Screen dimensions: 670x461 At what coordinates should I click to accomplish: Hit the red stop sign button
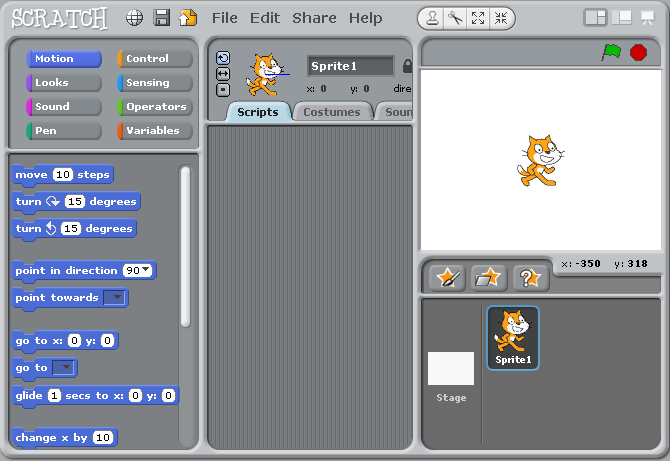[638, 52]
